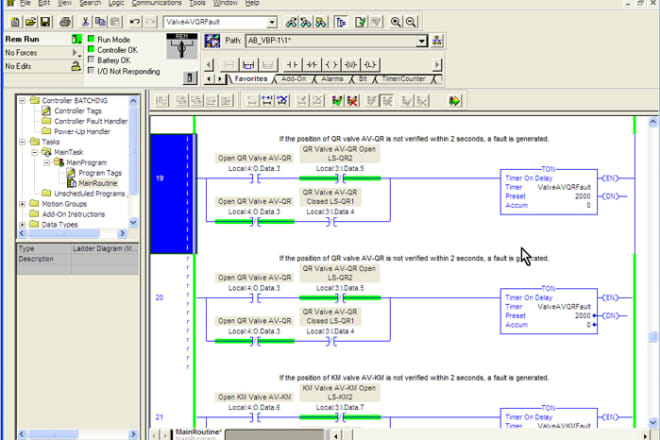Click the Battery OK indicator box
This screenshot has width=660, height=440.
click(x=91, y=60)
